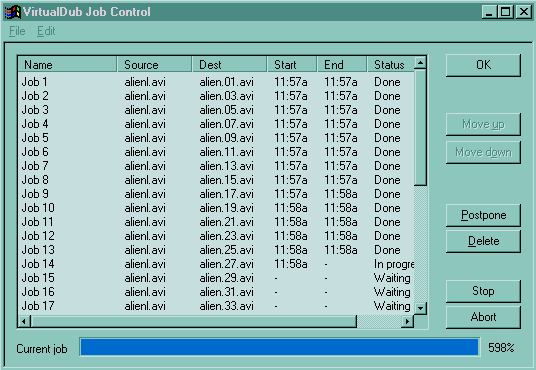Click the alienl.avi source of Job 1

(145, 82)
